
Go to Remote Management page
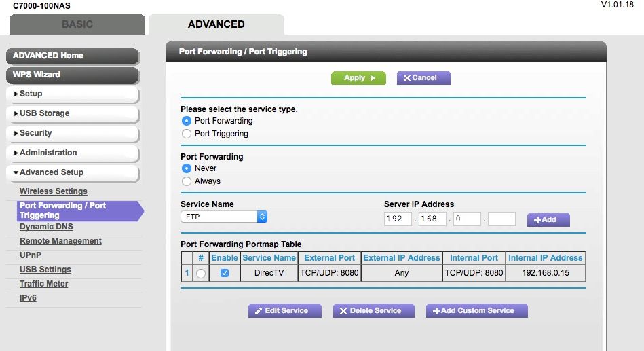pos(60,241)
